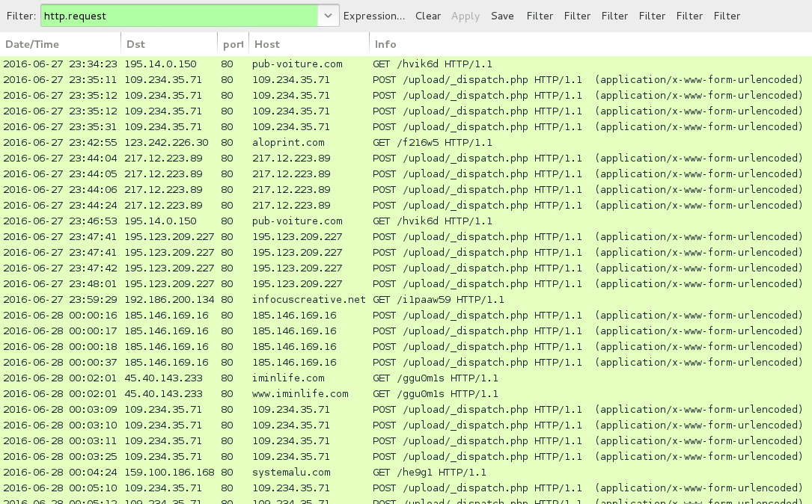Open the filter history dropdown arrow

tap(328, 16)
